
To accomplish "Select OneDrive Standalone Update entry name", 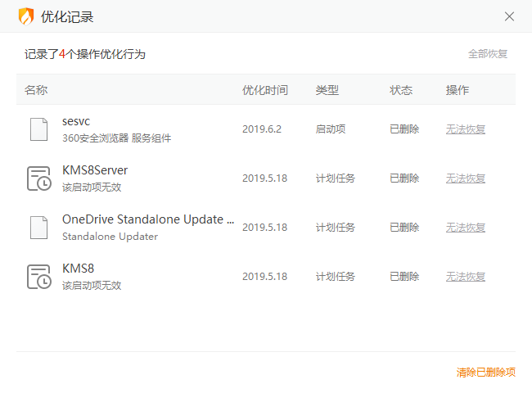I will tap(148, 219).
